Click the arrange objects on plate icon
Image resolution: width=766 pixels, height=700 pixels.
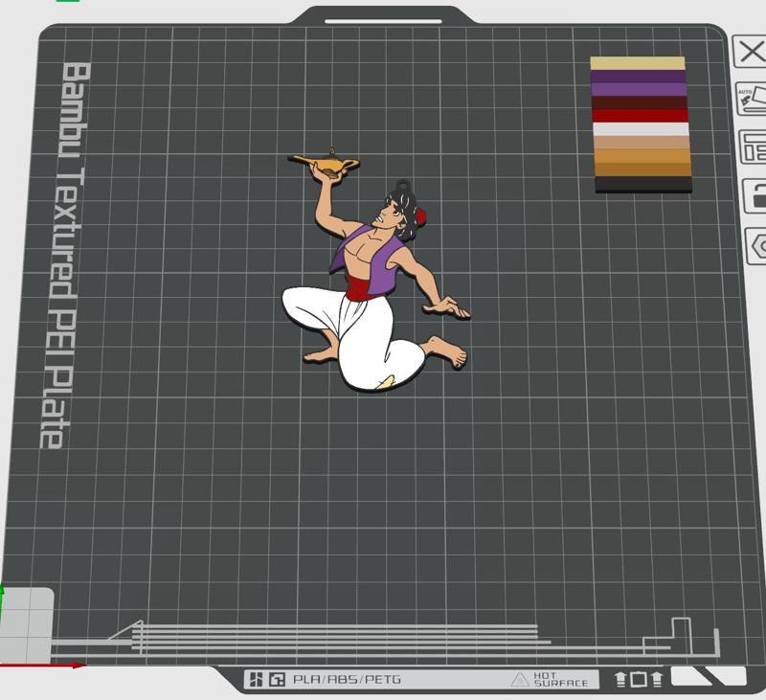pos(753,147)
